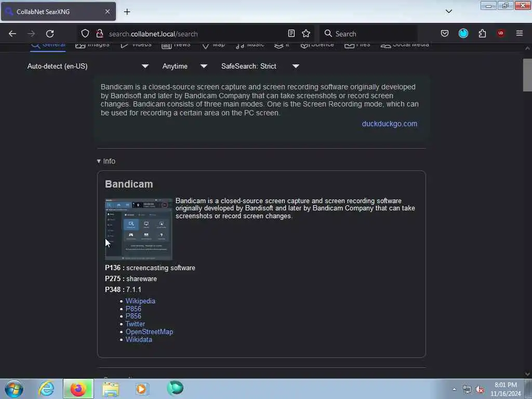Open the Pocket save icon
Viewport: 532px width, 399px height.
pos(445,33)
